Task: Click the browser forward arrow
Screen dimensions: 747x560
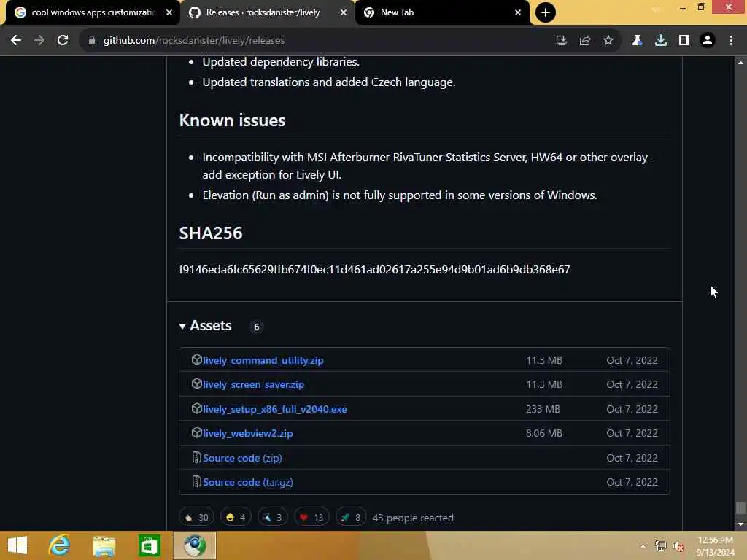Action: (x=39, y=41)
